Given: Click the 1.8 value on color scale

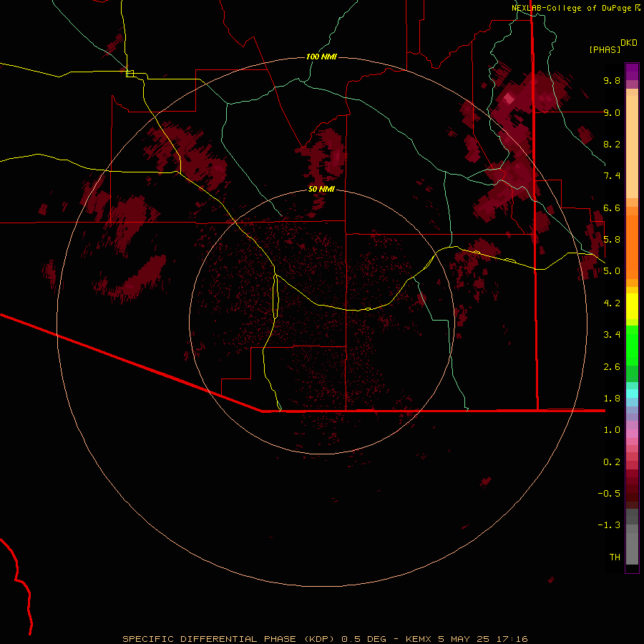Looking at the screenshot, I should coord(612,399).
